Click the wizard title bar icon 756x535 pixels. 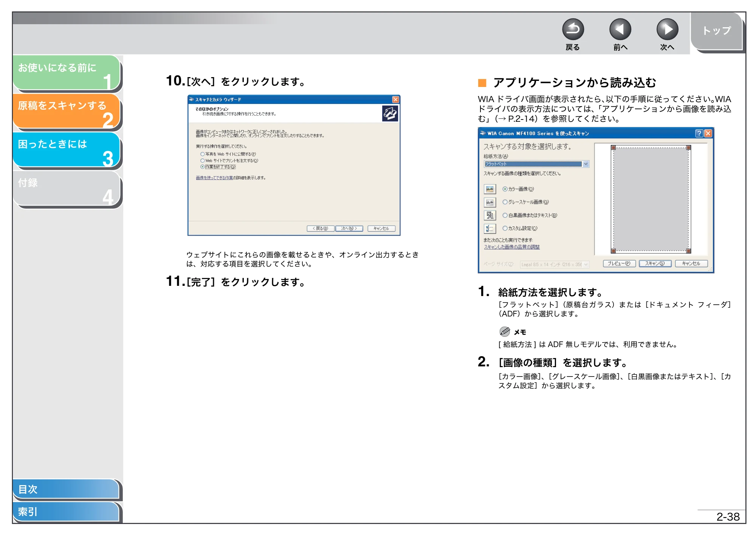click(x=191, y=99)
